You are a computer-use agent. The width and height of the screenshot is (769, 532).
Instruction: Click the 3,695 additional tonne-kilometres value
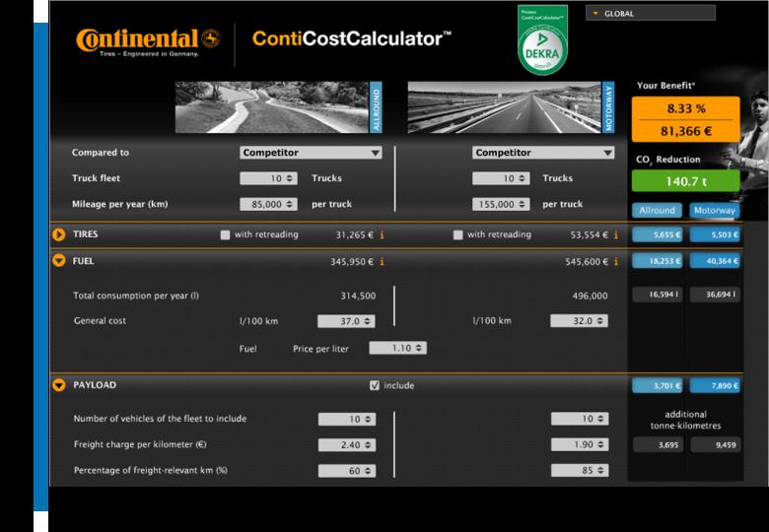[658, 444]
